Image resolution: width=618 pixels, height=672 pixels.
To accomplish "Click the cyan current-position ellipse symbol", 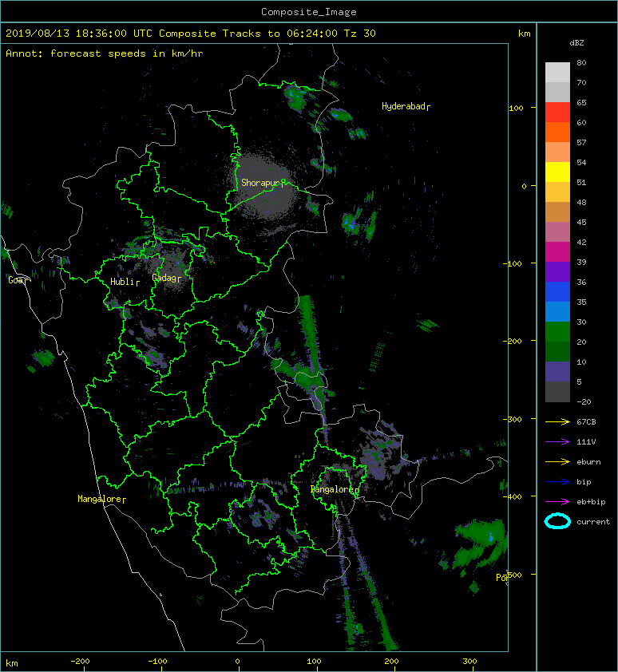I will click(x=557, y=521).
